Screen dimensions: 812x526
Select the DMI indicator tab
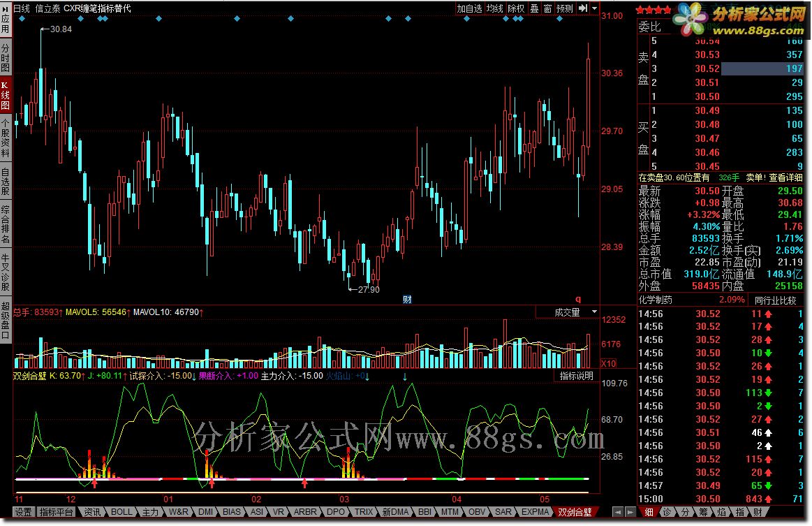click(x=205, y=512)
